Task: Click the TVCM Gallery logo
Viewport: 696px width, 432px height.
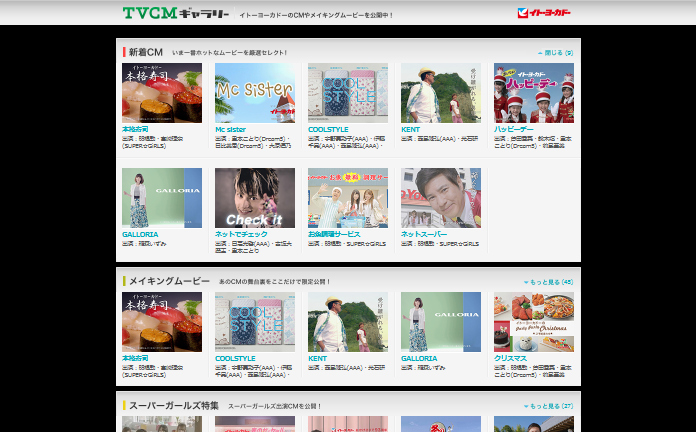Action: 176,13
